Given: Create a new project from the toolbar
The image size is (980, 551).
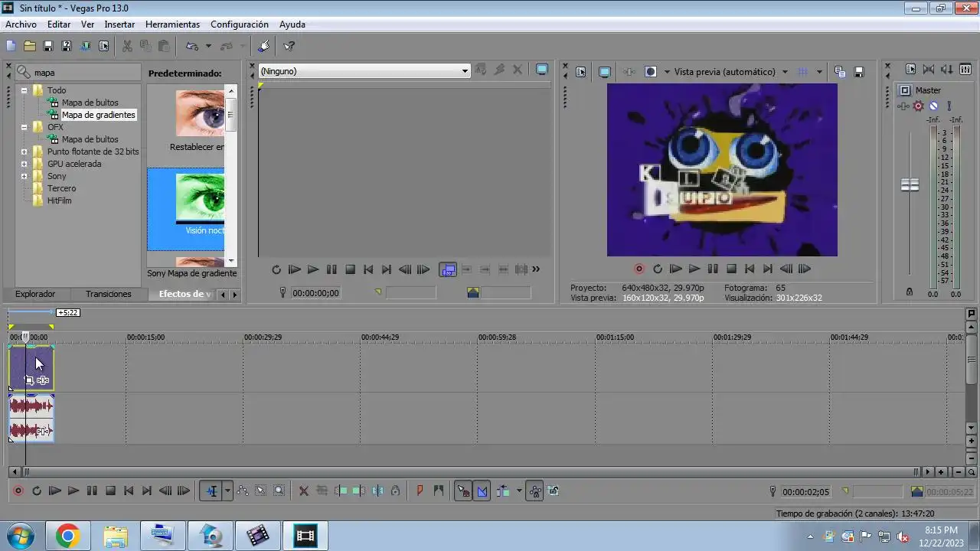Looking at the screenshot, I should tap(11, 46).
